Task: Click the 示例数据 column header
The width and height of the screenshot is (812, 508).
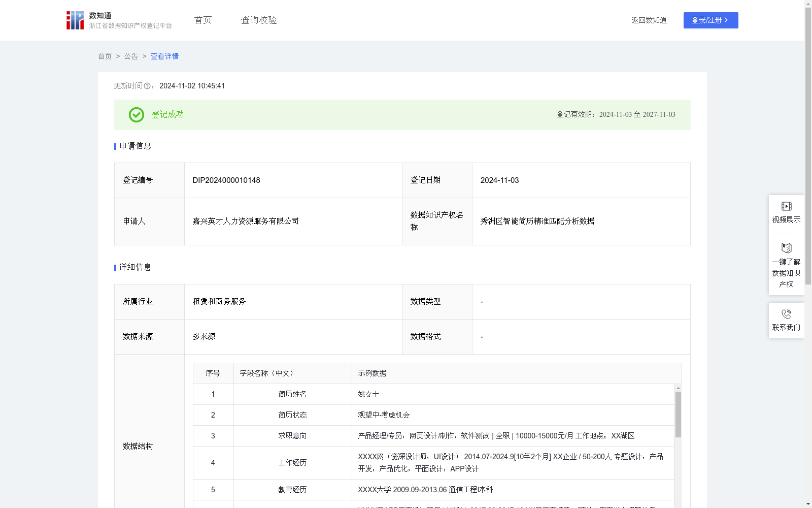Action: 517,373
